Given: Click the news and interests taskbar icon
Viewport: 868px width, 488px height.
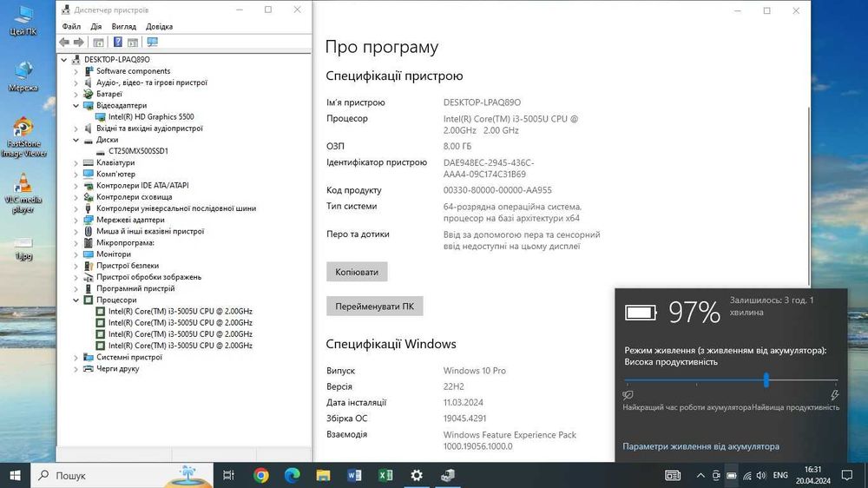Looking at the screenshot, I should point(673,475).
